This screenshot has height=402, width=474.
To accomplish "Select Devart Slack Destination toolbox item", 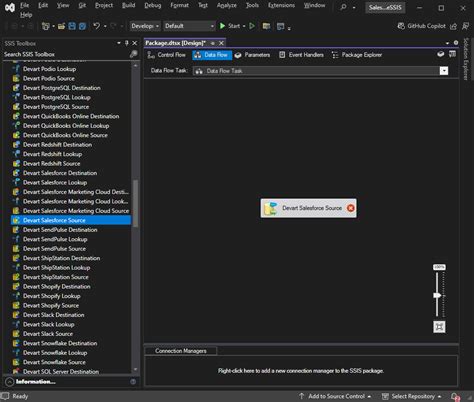I will click(53, 315).
